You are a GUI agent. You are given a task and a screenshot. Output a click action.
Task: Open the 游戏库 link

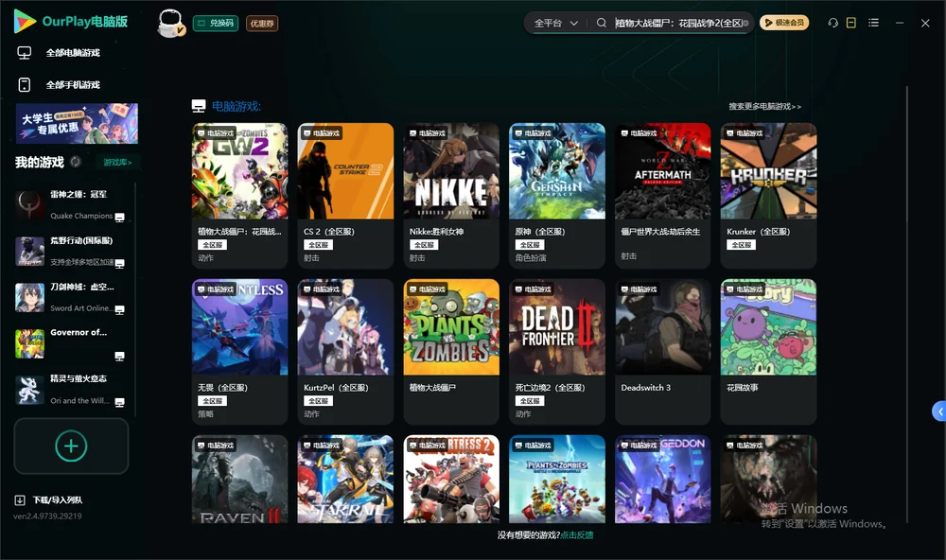click(117, 163)
